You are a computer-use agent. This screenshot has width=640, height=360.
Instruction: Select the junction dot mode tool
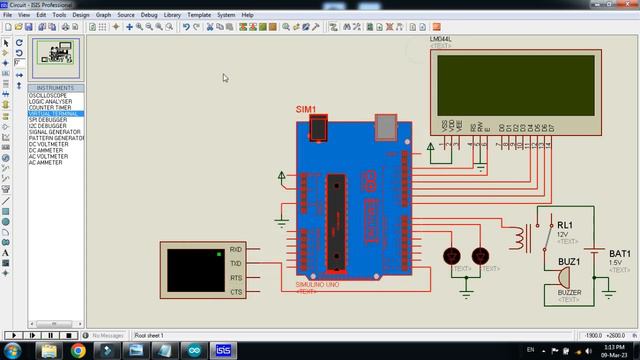click(6, 63)
